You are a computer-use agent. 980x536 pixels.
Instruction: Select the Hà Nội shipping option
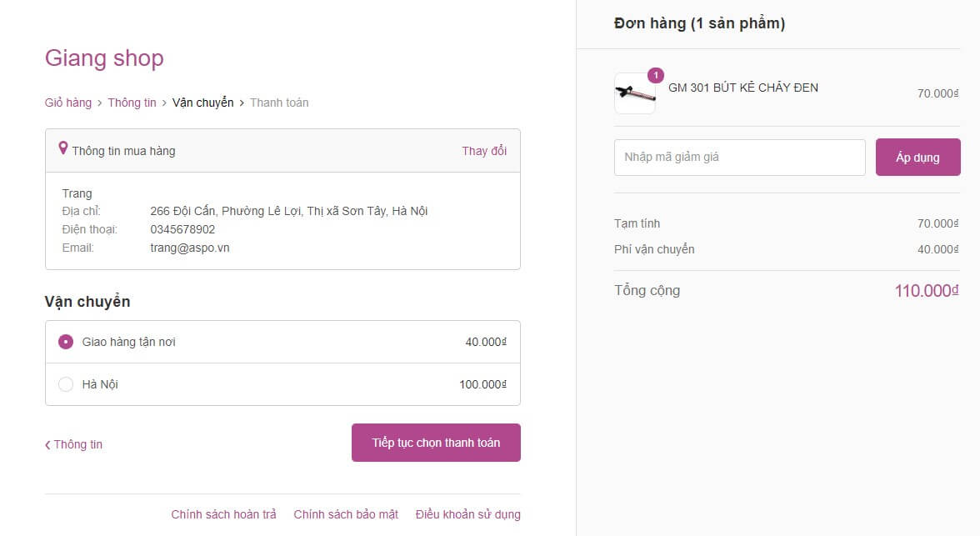pyautogui.click(x=66, y=384)
